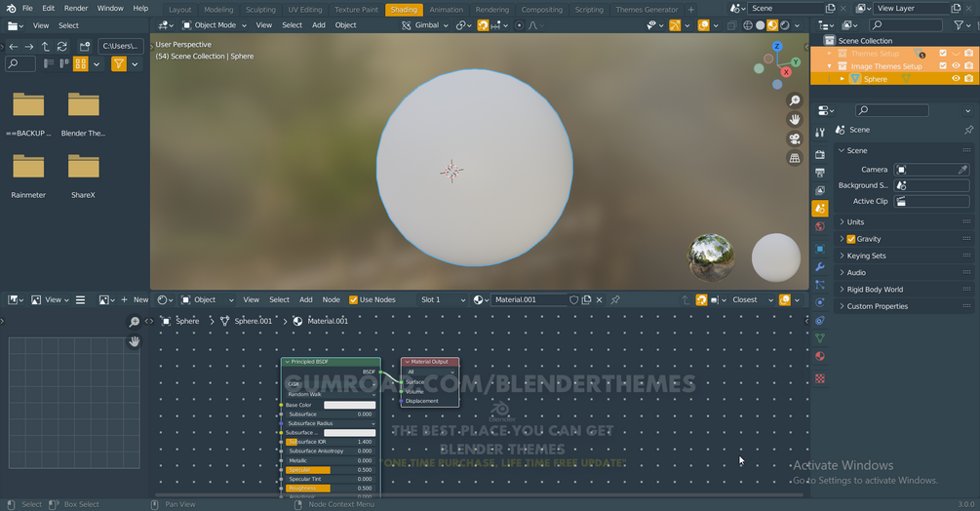The height and width of the screenshot is (511, 980).
Task: Click the eyedropper next to Camera field
Action: click(x=963, y=170)
